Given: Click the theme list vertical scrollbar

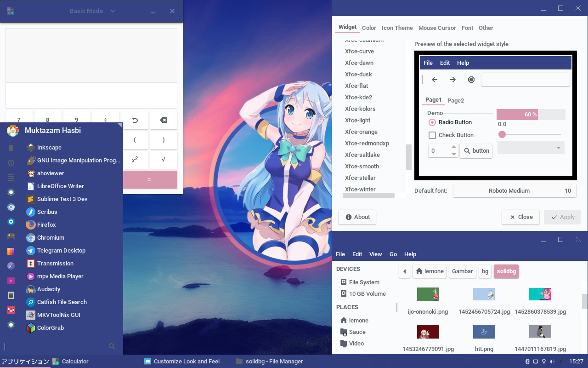Looking at the screenshot, I should tap(408, 157).
